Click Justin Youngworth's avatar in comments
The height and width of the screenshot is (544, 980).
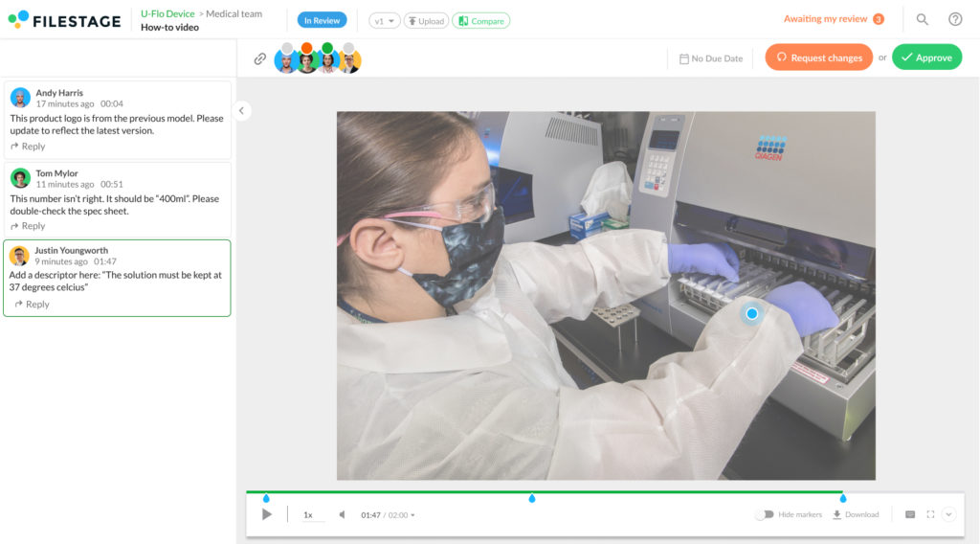pos(19,255)
